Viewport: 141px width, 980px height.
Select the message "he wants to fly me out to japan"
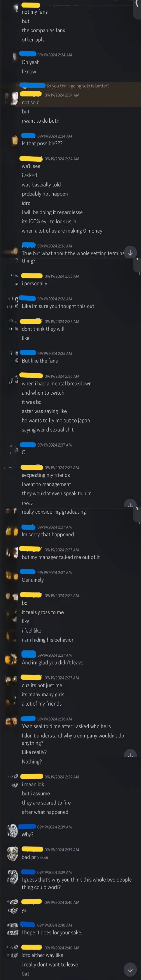point(56,420)
